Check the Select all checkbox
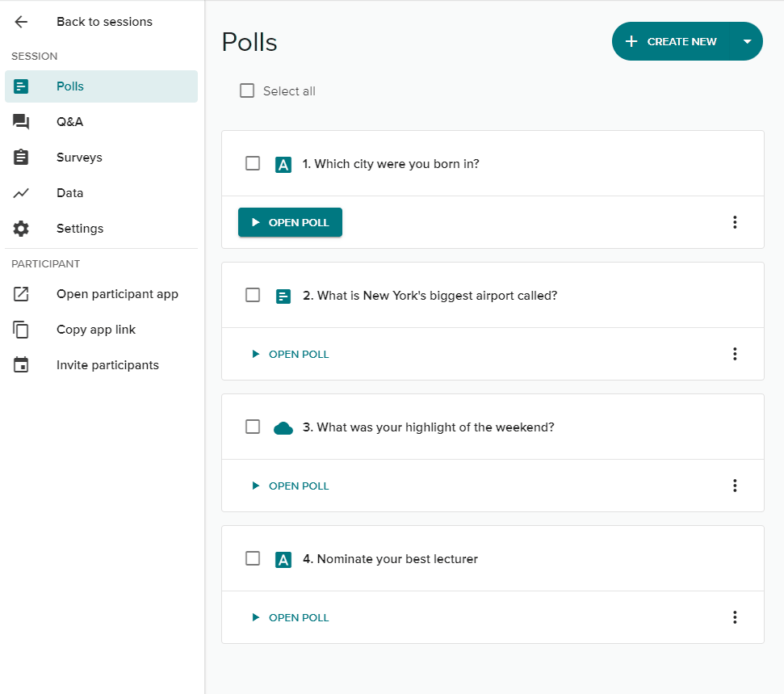This screenshot has width=784, height=694. [247, 90]
